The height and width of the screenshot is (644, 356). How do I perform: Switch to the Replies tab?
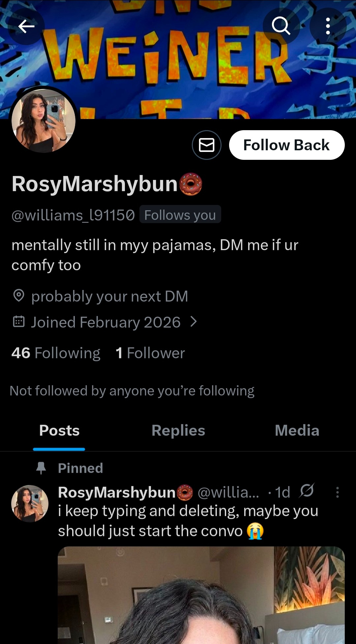[x=178, y=430]
